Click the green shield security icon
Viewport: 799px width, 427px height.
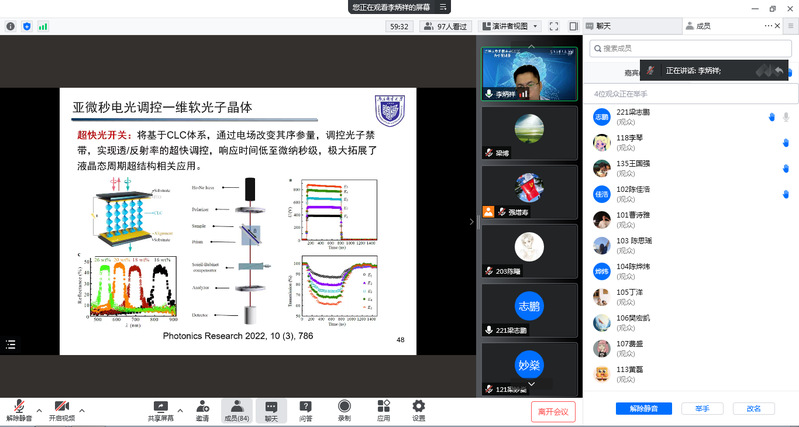coord(26,26)
